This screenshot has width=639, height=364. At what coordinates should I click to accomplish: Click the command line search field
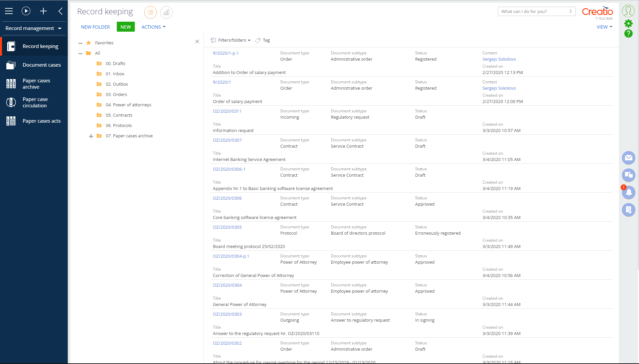coord(533,11)
